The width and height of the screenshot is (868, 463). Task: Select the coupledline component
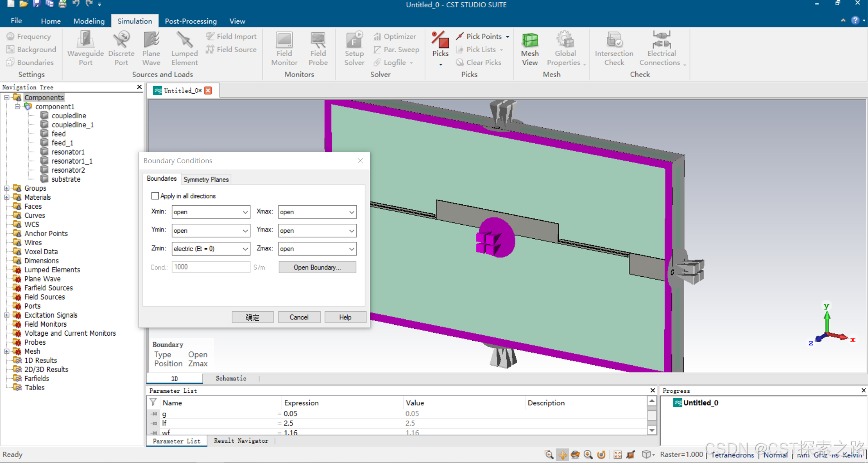click(x=68, y=116)
